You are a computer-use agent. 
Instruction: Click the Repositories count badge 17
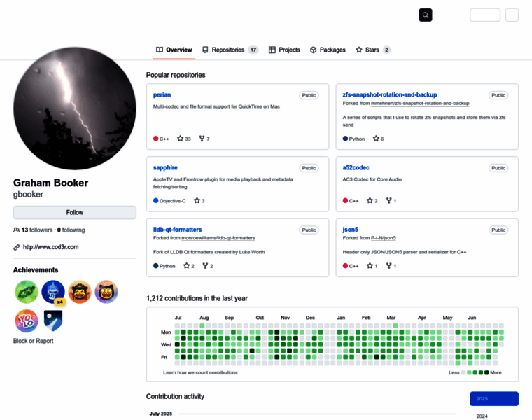point(253,50)
